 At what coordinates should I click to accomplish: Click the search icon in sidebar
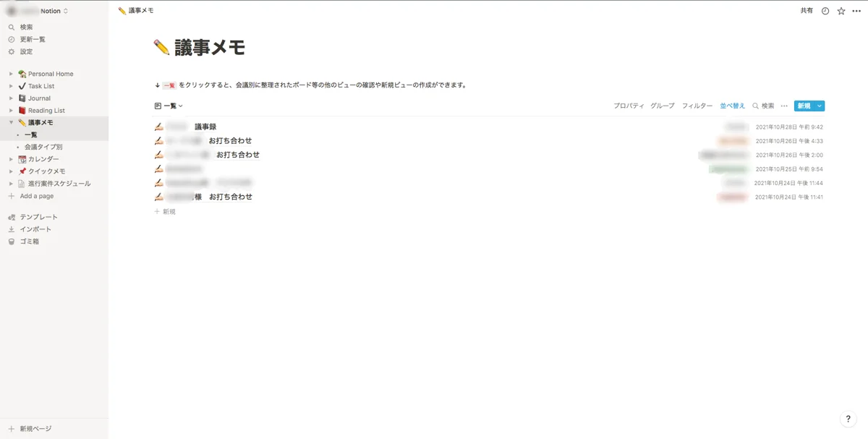point(12,27)
